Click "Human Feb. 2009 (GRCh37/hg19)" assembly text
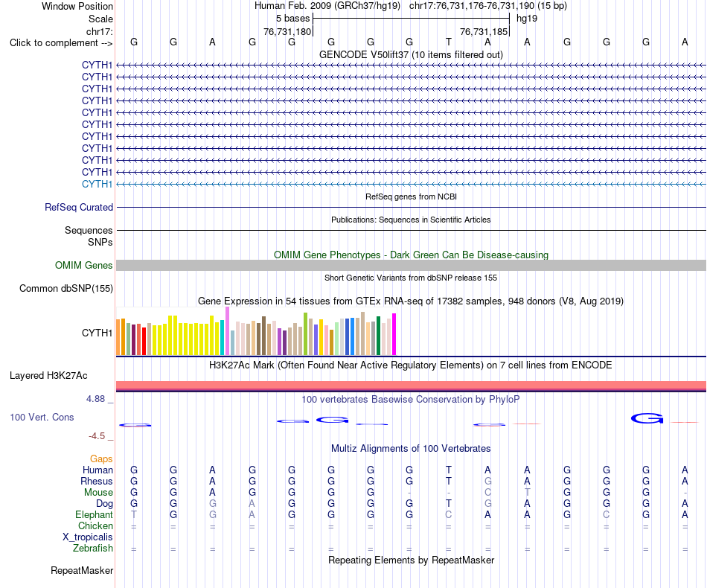Viewport: 707px width, 588px height. tap(327, 6)
